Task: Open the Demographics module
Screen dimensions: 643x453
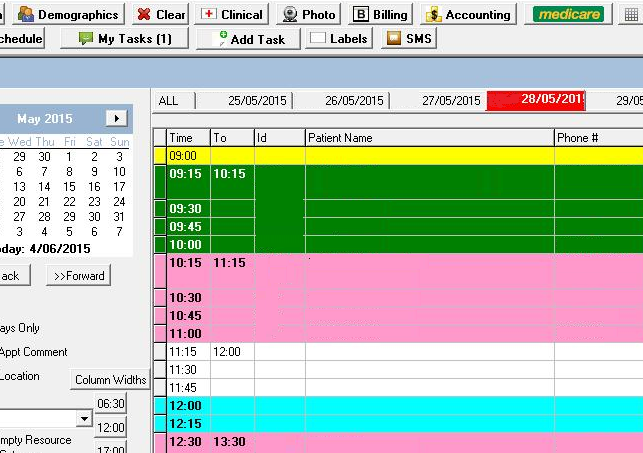Action: point(69,14)
